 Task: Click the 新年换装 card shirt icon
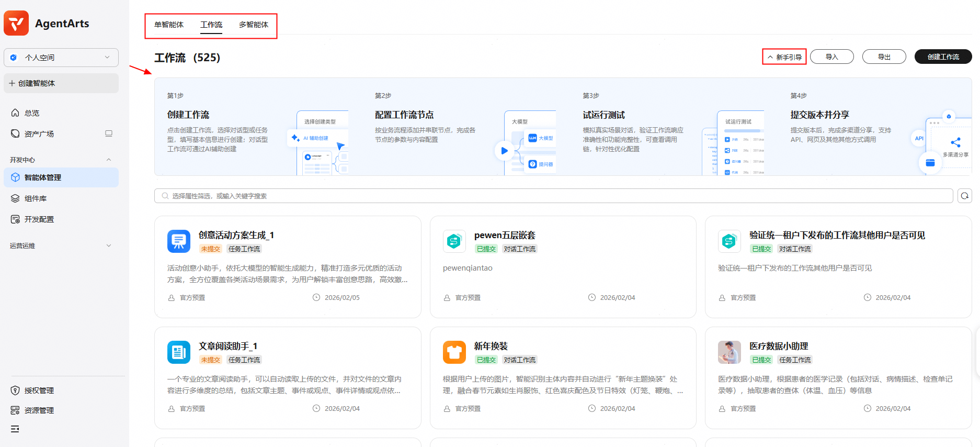tap(454, 352)
